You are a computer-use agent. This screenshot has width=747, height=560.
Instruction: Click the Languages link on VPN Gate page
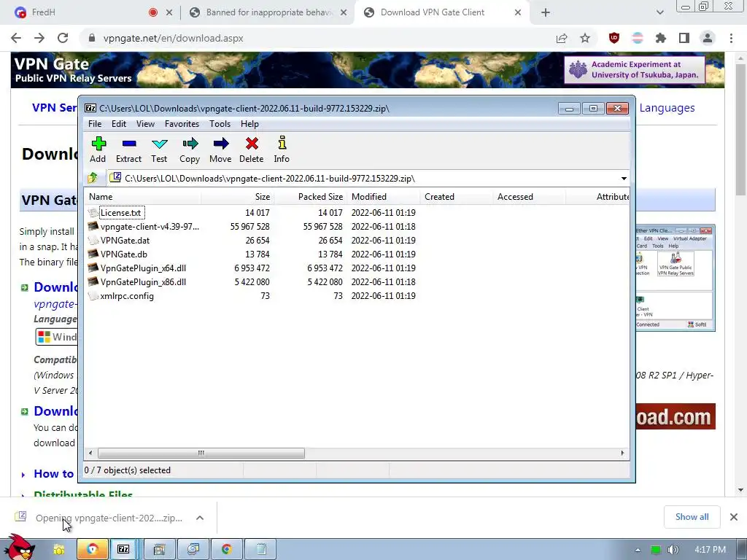pos(667,108)
